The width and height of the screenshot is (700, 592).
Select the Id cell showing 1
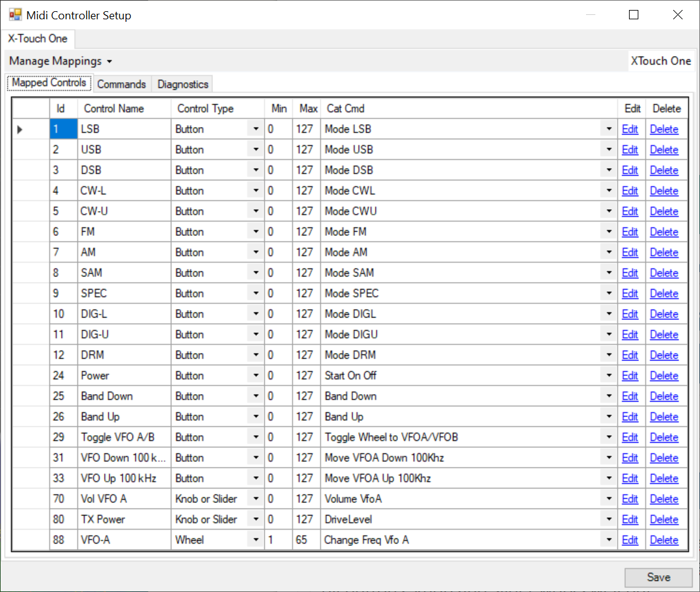click(x=64, y=129)
